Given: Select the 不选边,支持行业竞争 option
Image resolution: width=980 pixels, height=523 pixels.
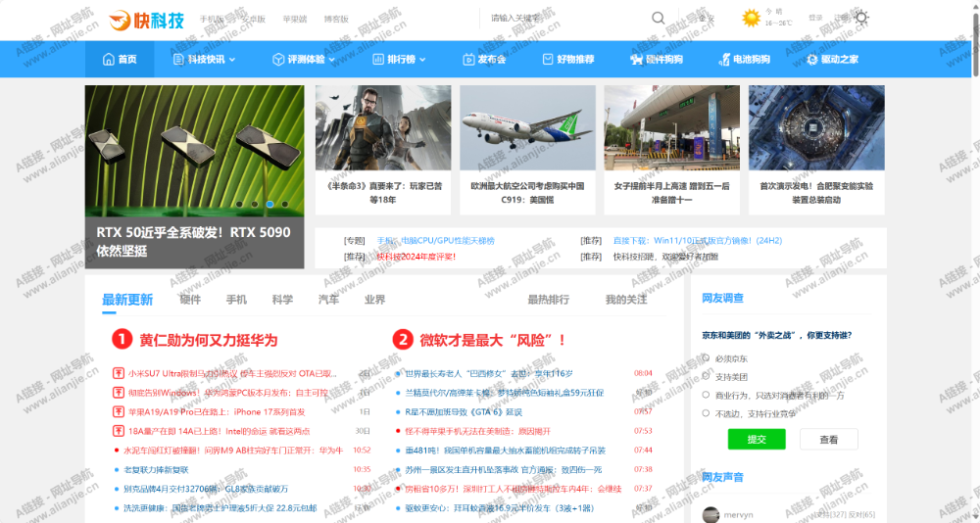Looking at the screenshot, I should pyautogui.click(x=706, y=413).
